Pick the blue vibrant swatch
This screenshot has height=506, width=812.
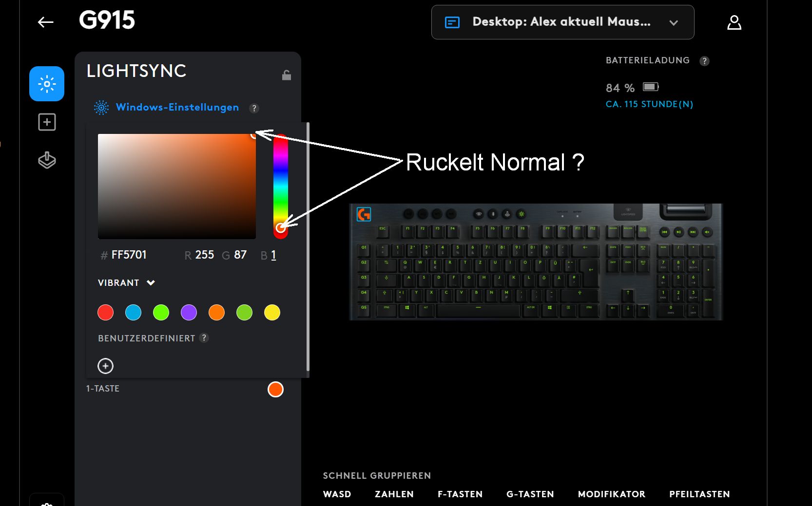pos(133,312)
